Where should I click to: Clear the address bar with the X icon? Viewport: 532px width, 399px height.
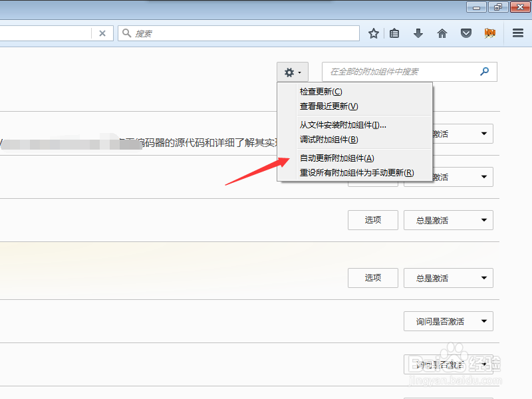[x=103, y=32]
